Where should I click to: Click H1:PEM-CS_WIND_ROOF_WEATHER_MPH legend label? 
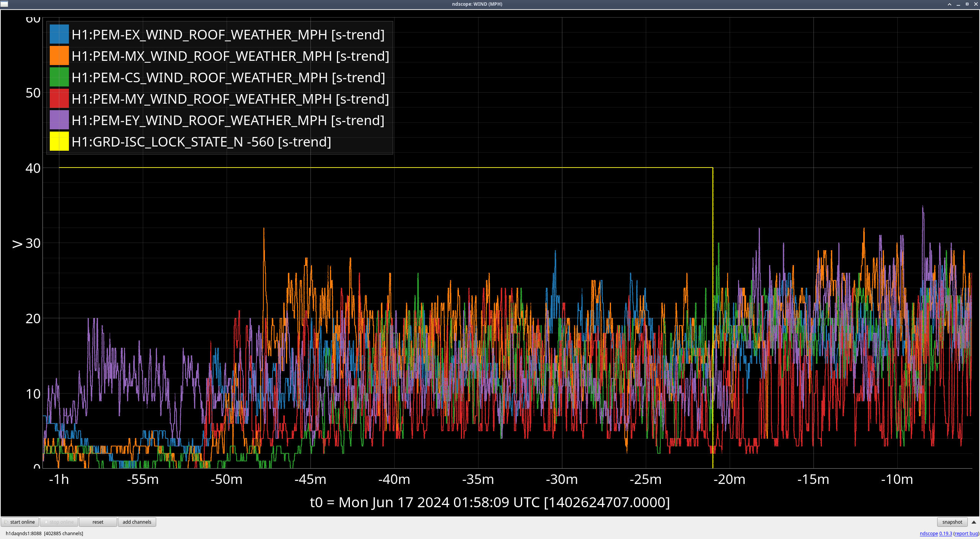(x=229, y=78)
